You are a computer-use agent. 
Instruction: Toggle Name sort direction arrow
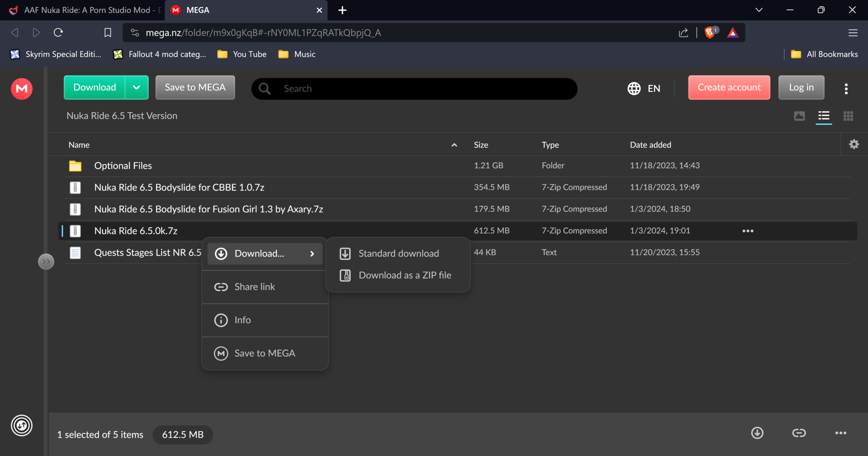click(454, 145)
